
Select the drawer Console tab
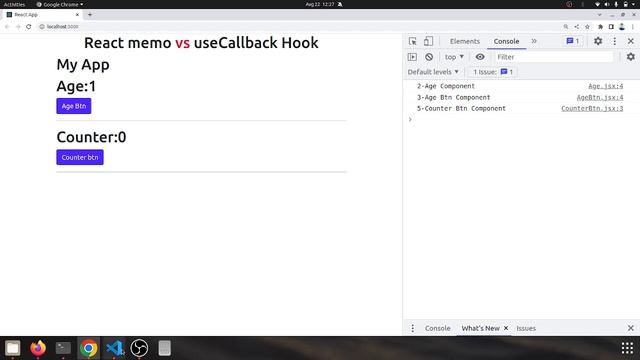coord(437,328)
